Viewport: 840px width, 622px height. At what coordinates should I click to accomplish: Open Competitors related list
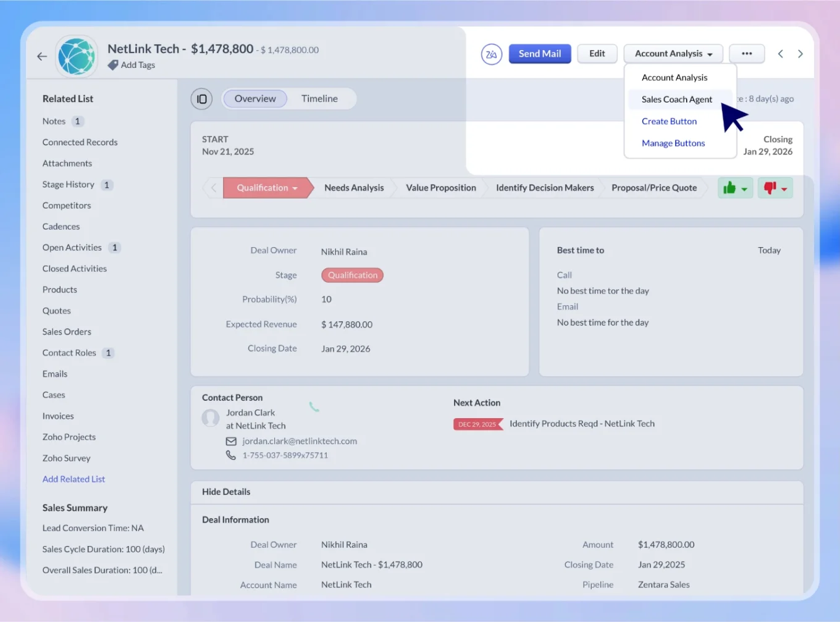pyautogui.click(x=66, y=206)
